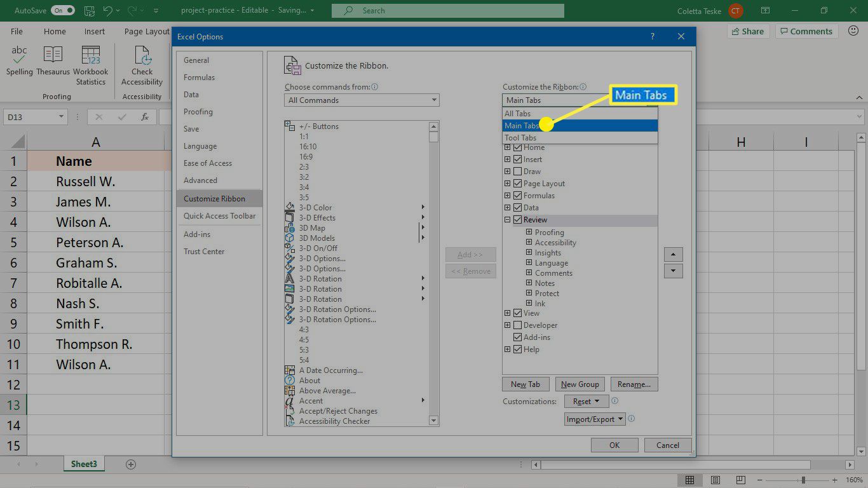This screenshot has width=868, height=488.
Task: Switch to Page Layout view in status bar
Action: click(x=715, y=480)
